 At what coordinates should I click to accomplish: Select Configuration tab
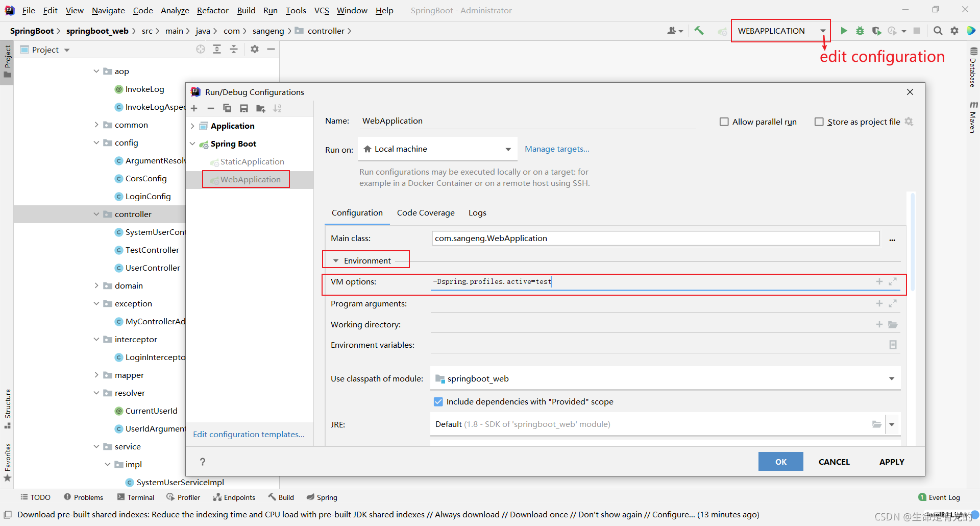[x=357, y=213]
